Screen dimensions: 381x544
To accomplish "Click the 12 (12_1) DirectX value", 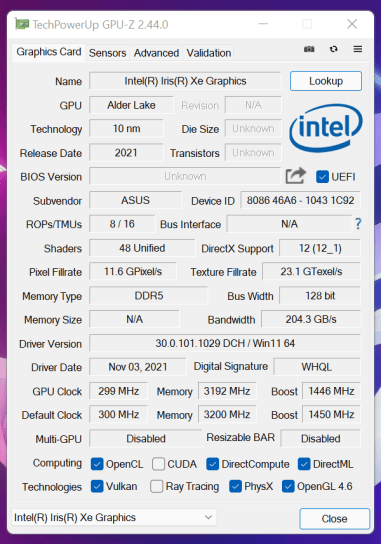I will [x=320, y=248].
